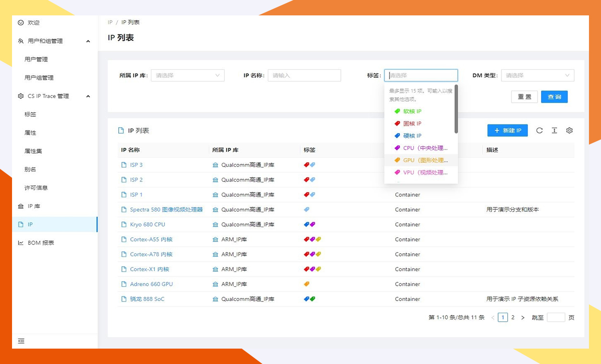Click the green tag icon for 软核 IP
601x364 pixels.
tap(397, 111)
